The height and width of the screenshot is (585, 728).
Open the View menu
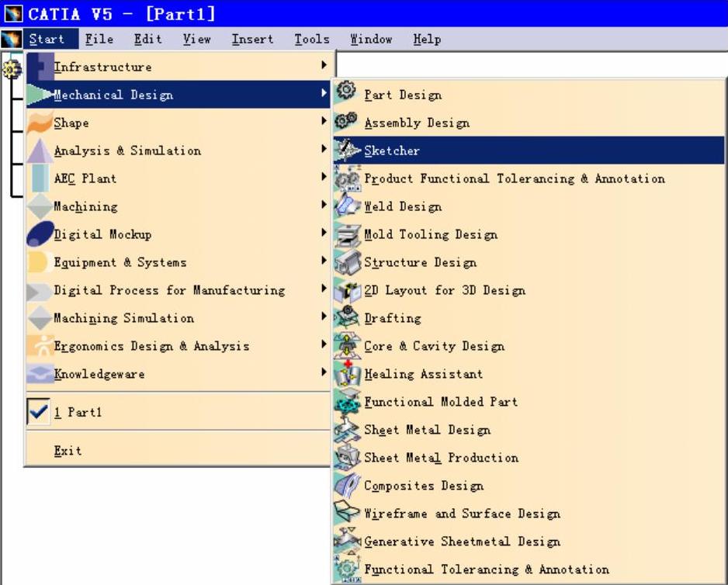[197, 39]
